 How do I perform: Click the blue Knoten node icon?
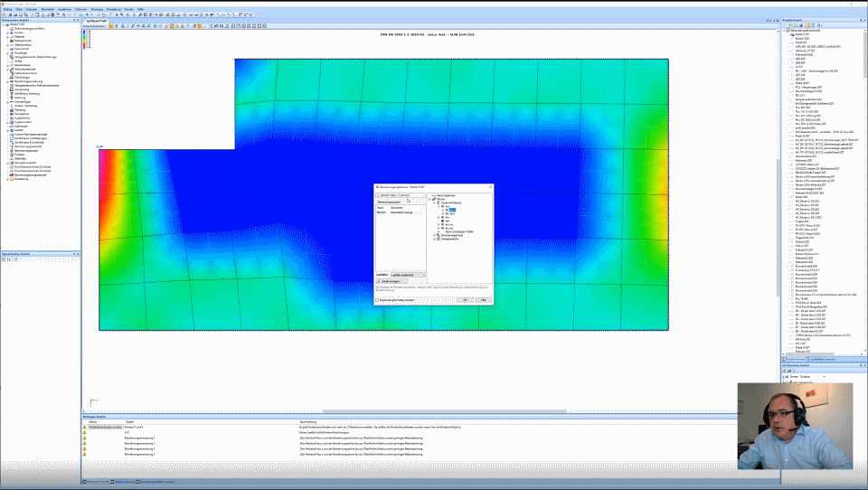click(x=12, y=33)
